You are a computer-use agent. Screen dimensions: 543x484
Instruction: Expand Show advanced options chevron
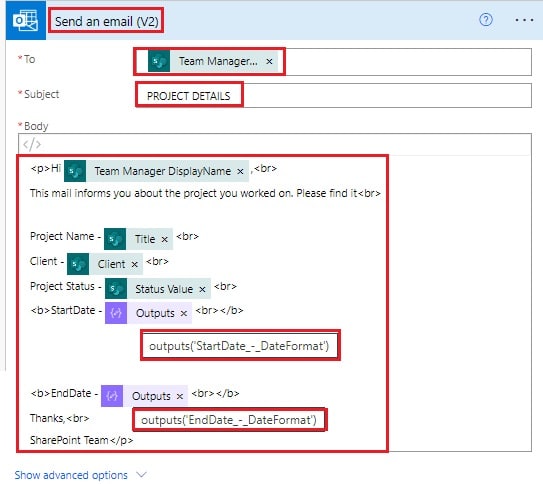click(142, 474)
